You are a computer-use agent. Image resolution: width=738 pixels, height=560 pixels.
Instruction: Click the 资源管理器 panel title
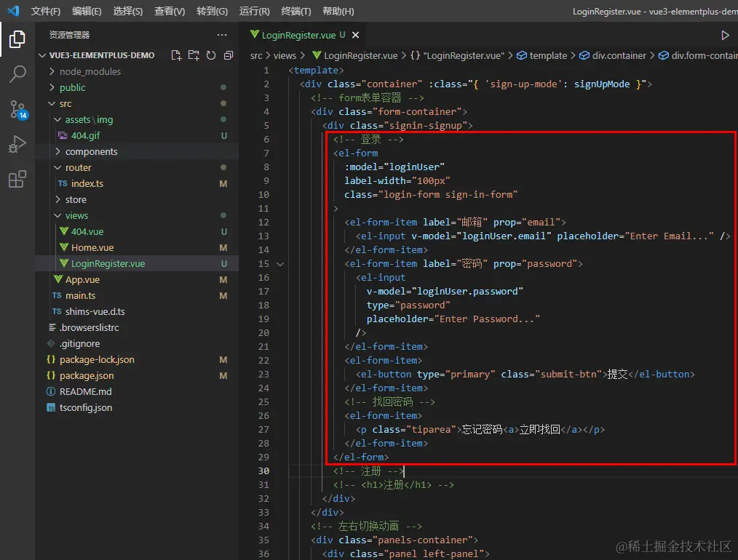point(69,35)
